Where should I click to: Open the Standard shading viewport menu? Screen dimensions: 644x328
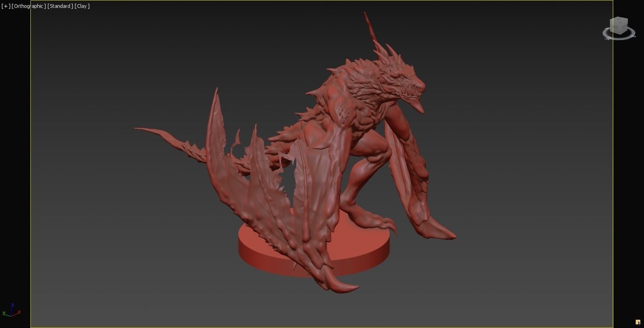[x=60, y=6]
